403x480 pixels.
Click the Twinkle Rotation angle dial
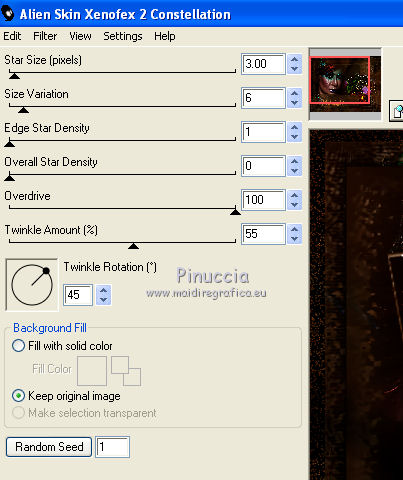(x=32, y=285)
